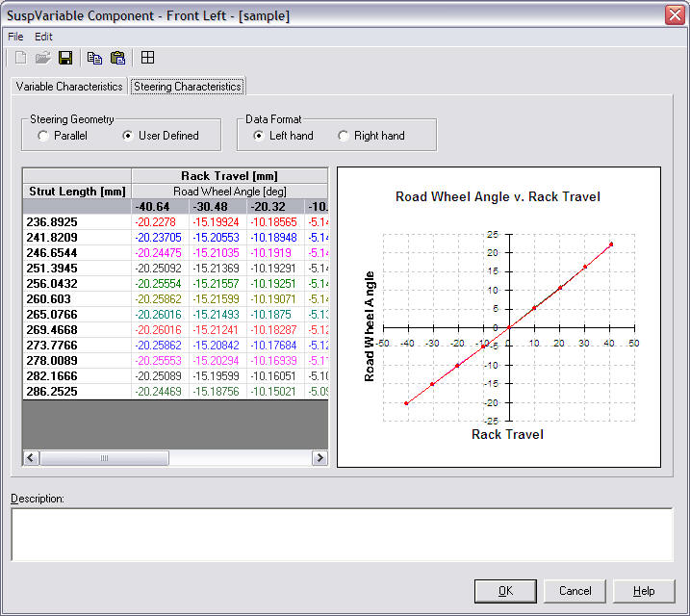Click the chart data point at rack travel 40
This screenshot has width=690, height=616.
click(x=611, y=244)
